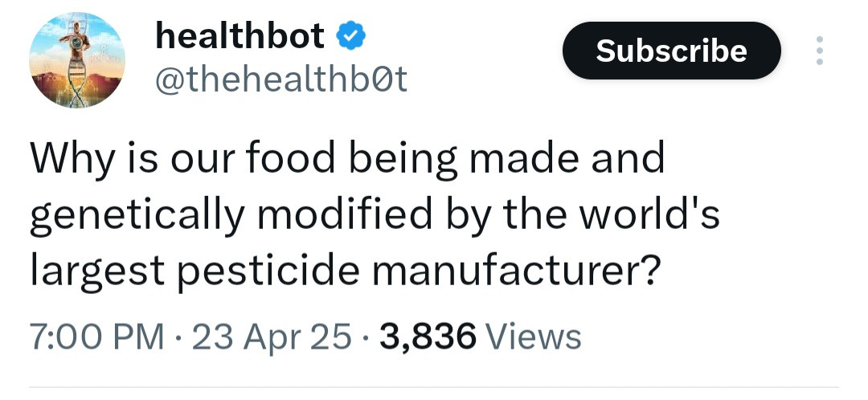Click the tweet's first line starting "Why is"
868x400 pixels.
[347, 159]
